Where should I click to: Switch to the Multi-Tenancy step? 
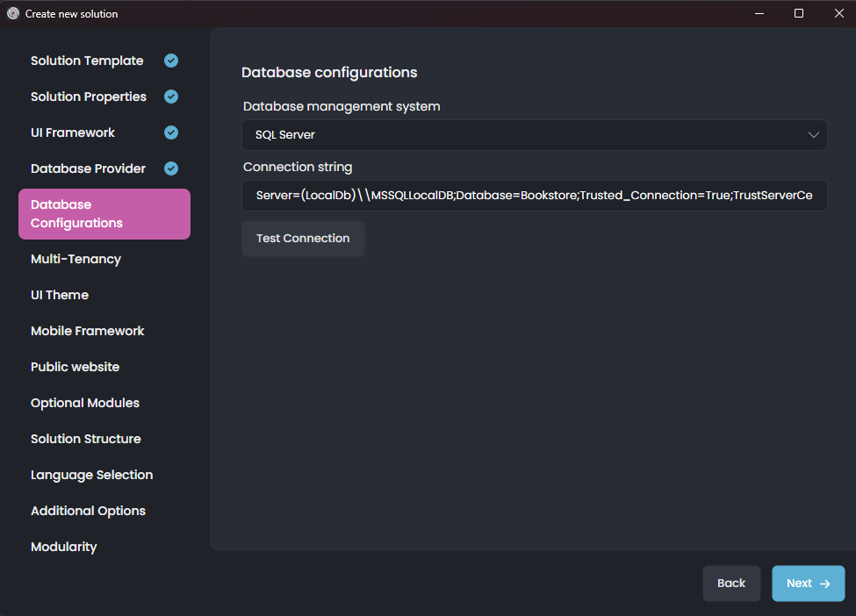[x=76, y=259]
